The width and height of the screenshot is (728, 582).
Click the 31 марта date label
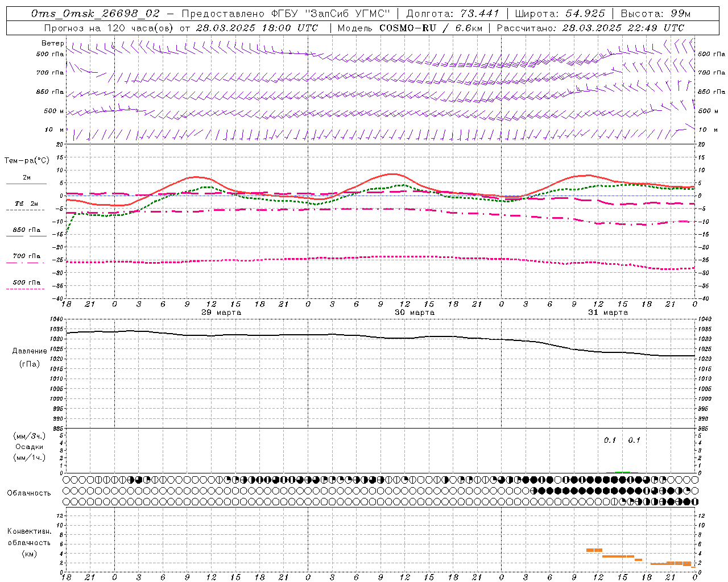tap(608, 313)
